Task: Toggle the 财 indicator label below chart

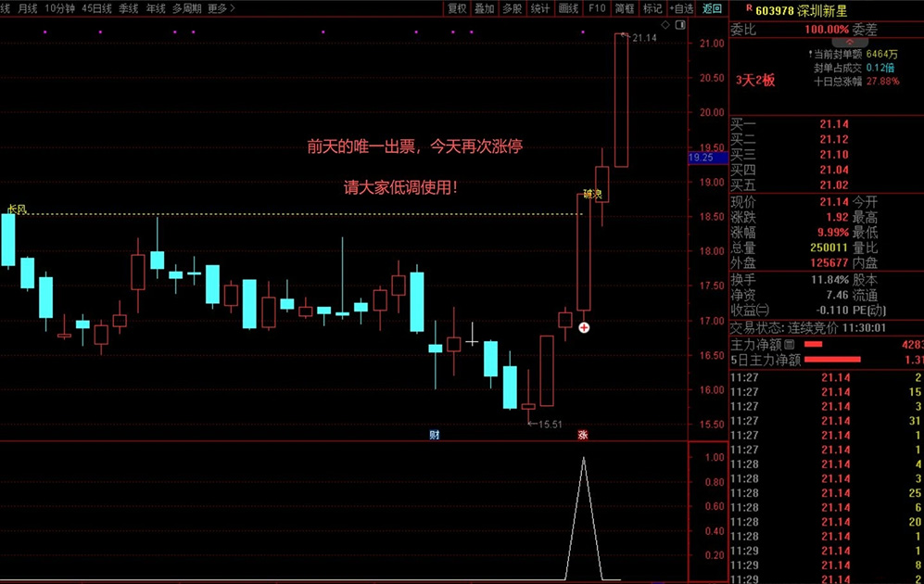Action: tap(434, 434)
